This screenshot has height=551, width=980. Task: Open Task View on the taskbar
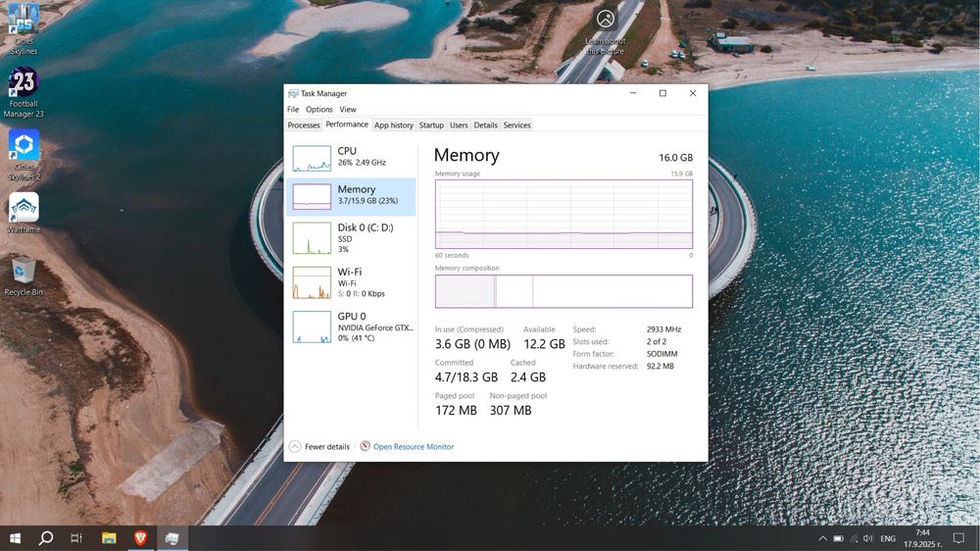click(76, 538)
